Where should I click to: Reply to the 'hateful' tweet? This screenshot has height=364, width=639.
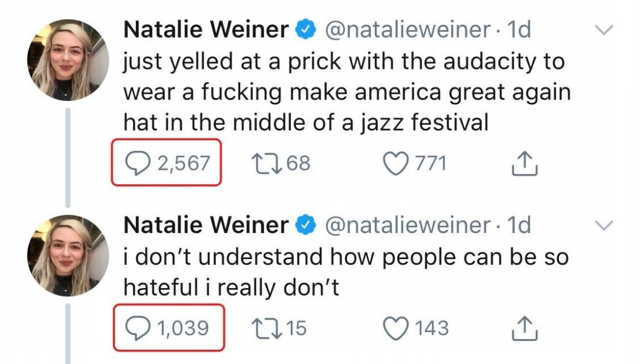138,329
